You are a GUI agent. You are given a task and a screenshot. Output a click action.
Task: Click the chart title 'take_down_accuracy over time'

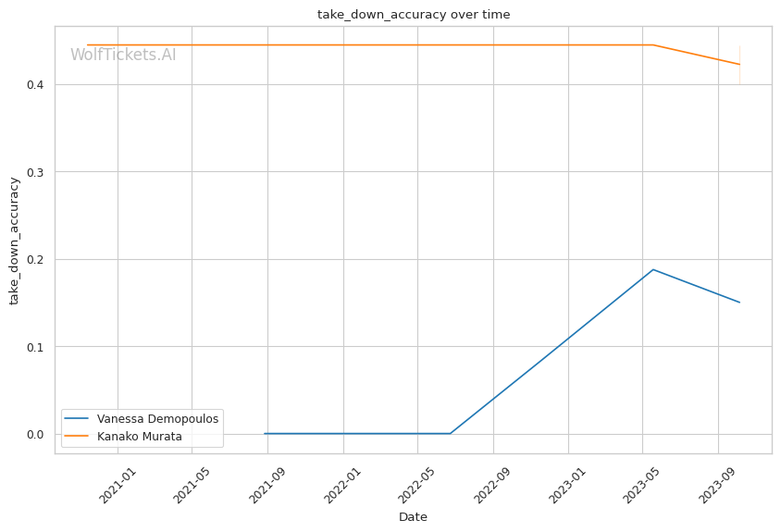click(414, 15)
